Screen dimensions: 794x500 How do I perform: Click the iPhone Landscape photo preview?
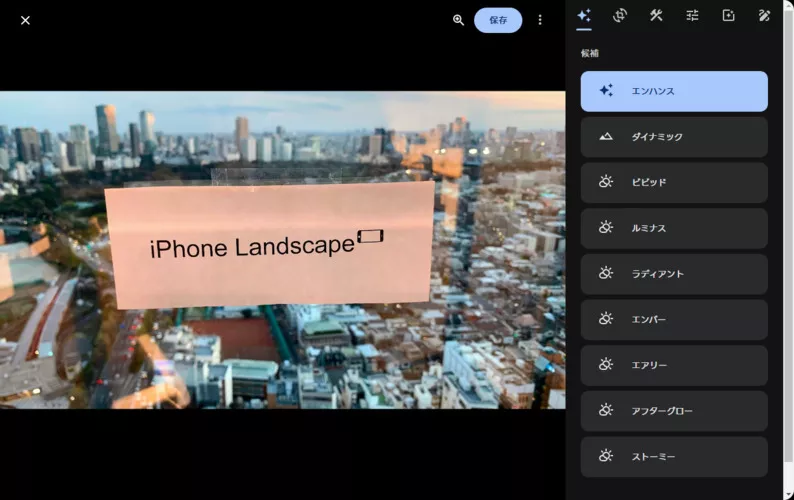(282, 250)
